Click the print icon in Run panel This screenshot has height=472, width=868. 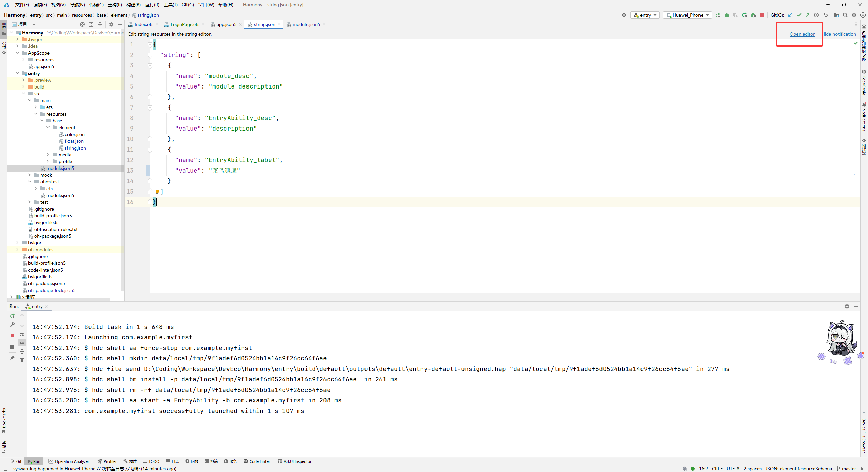tap(22, 351)
